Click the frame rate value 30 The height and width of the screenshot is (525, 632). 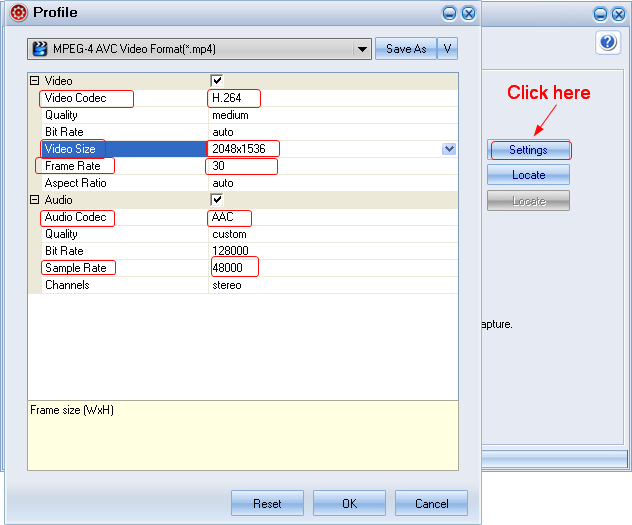coord(218,166)
